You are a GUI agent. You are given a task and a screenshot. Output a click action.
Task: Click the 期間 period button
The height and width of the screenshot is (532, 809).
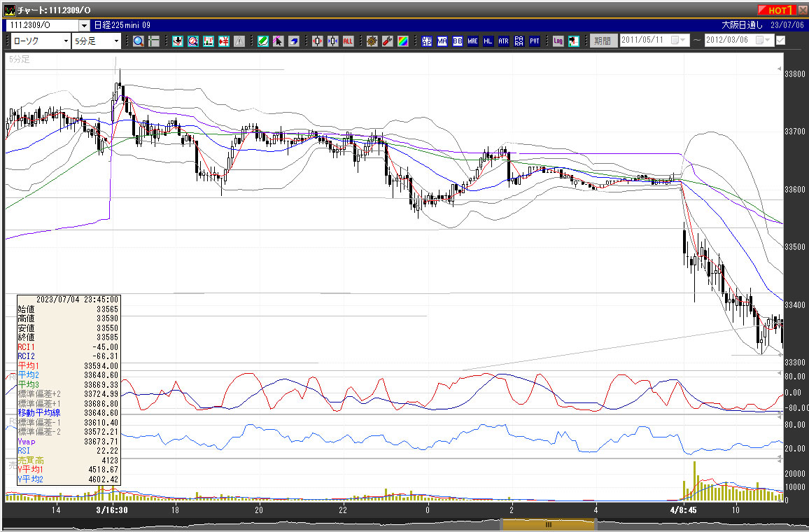point(603,41)
